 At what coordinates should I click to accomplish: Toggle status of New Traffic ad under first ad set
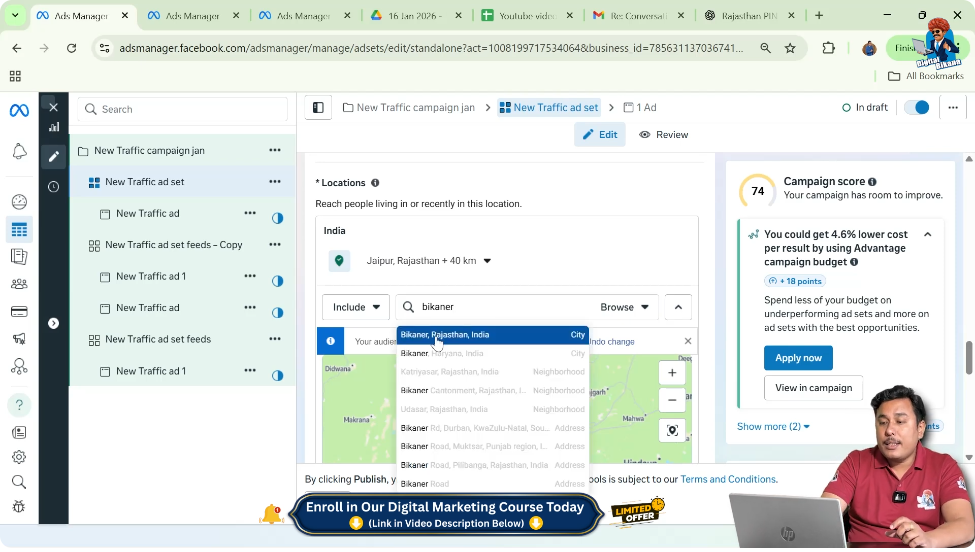[277, 218]
